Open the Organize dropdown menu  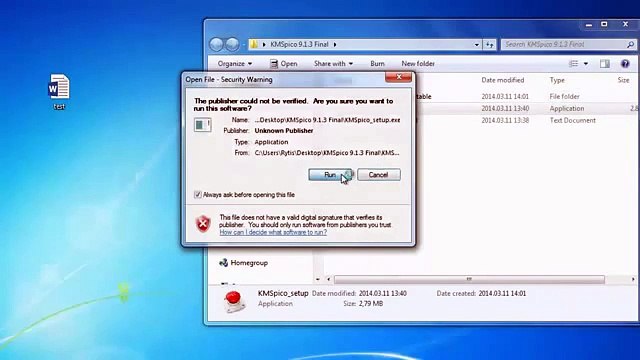click(x=235, y=64)
